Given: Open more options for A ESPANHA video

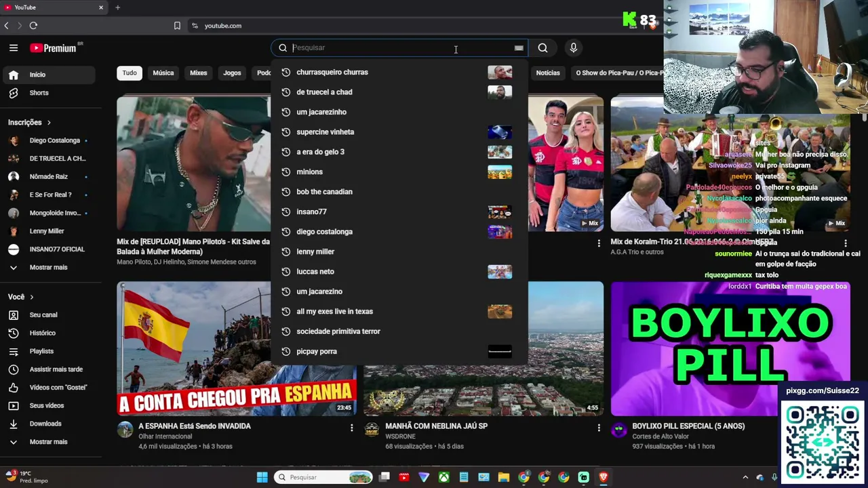Looking at the screenshot, I should (x=351, y=428).
